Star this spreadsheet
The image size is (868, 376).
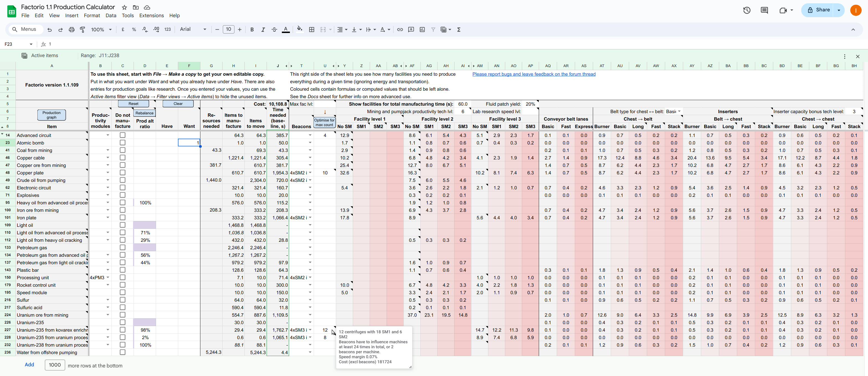click(x=124, y=7)
